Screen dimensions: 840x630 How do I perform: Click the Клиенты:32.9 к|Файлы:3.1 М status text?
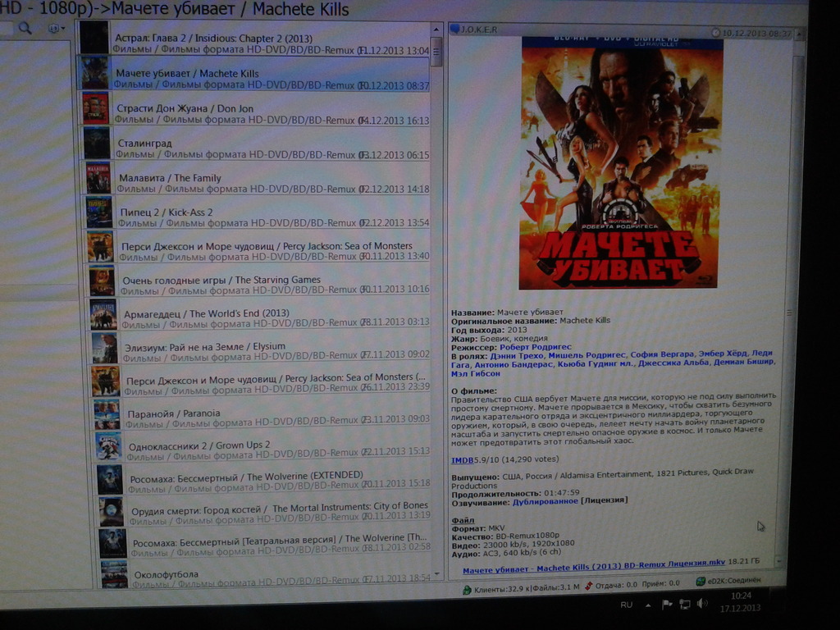[527, 588]
